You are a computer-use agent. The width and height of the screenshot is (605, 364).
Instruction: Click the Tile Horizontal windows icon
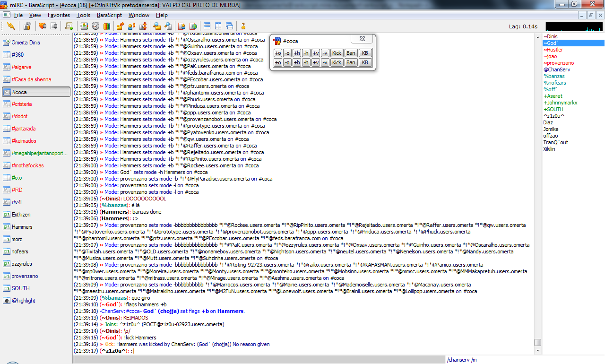pos(207,26)
